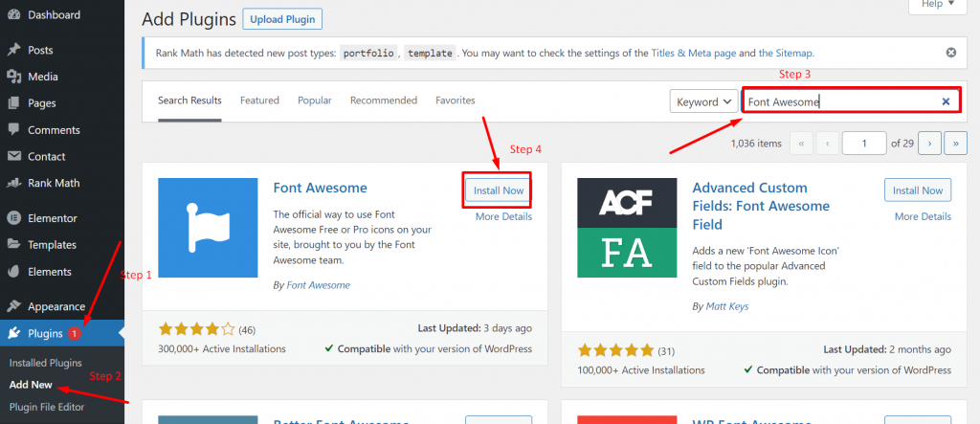Click ACF Font Awesome five-star rating
The width and height of the screenshot is (980, 424).
click(615, 350)
